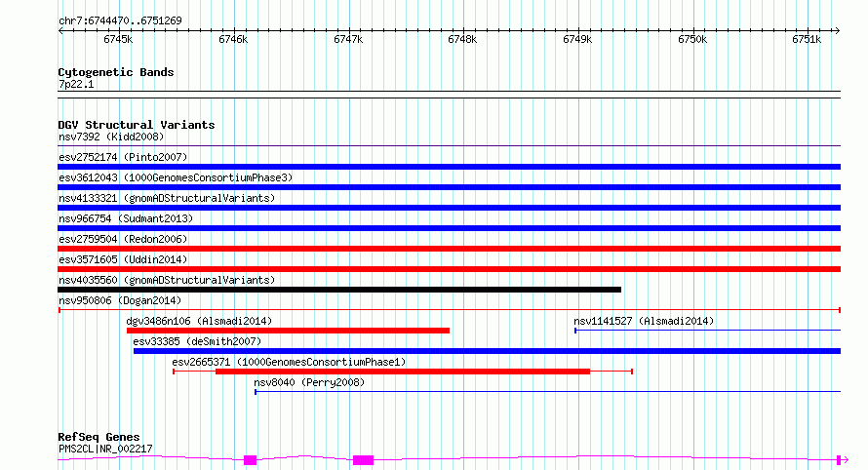This screenshot has height=470, width=868.
Task: Open esv3571605 (Uddin2014) label
Action: coord(123,259)
